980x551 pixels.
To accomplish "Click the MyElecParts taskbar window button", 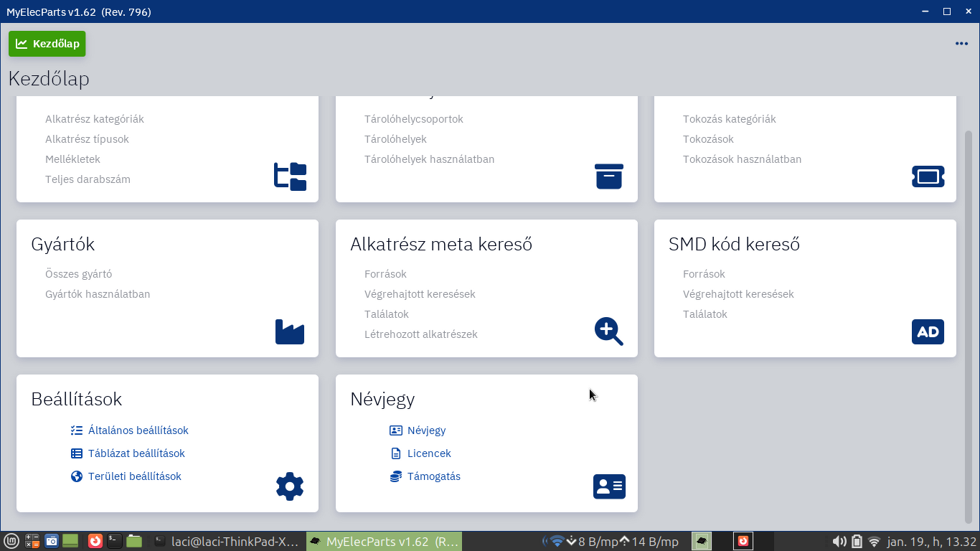I will pos(385,542).
